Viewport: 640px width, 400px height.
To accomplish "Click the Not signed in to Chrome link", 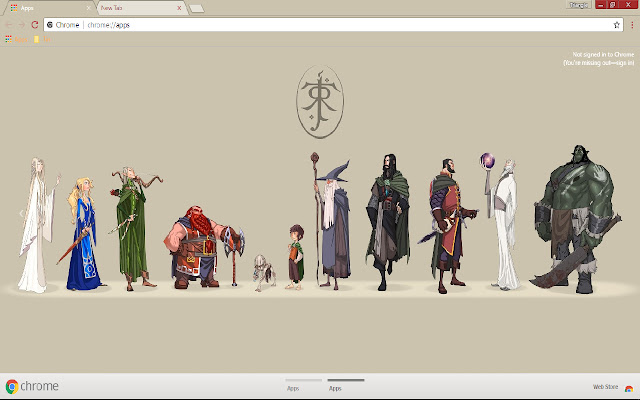I will [599, 58].
